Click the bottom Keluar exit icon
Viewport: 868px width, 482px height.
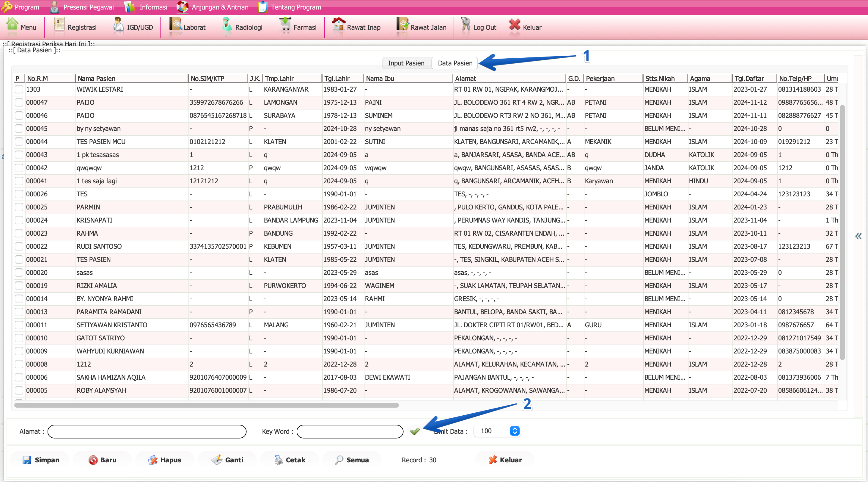tap(493, 460)
